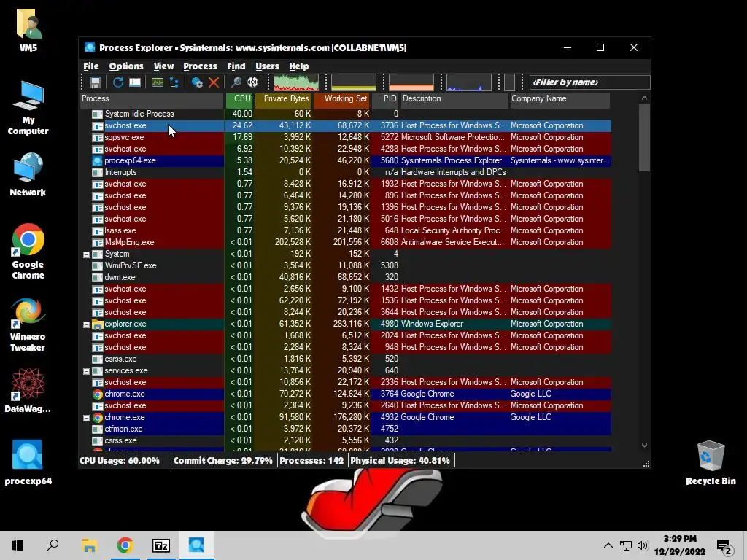Click the Processes: 142 status bar entry
747x560 pixels.
coord(311,461)
